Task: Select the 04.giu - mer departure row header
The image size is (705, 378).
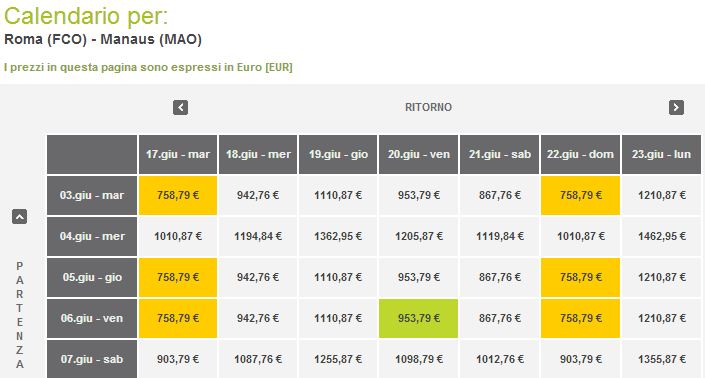Action: point(92,236)
